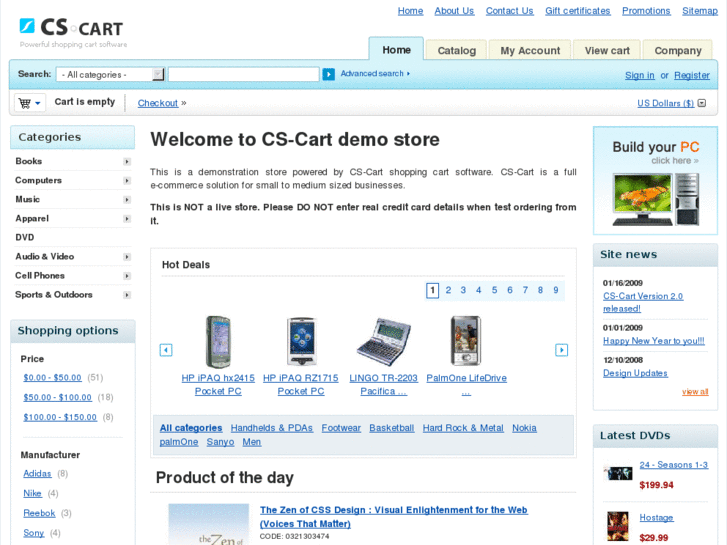Filter by price $50.00 - $100.00

point(57,398)
